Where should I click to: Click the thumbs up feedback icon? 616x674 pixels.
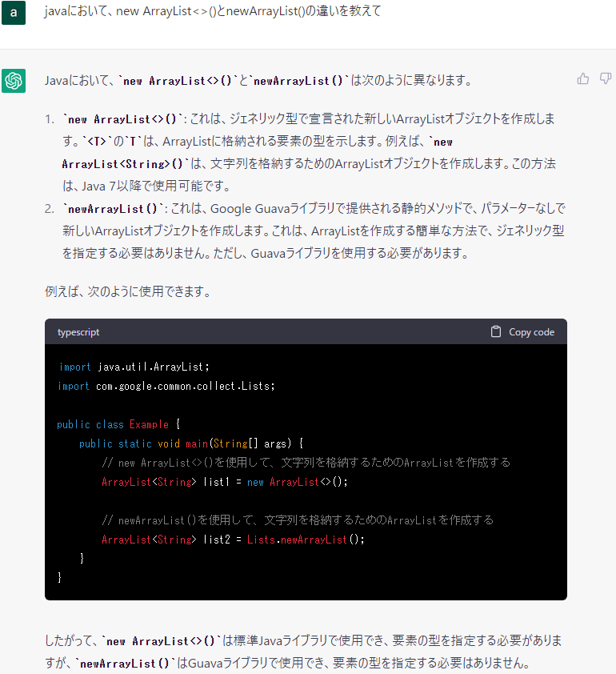[x=583, y=78]
